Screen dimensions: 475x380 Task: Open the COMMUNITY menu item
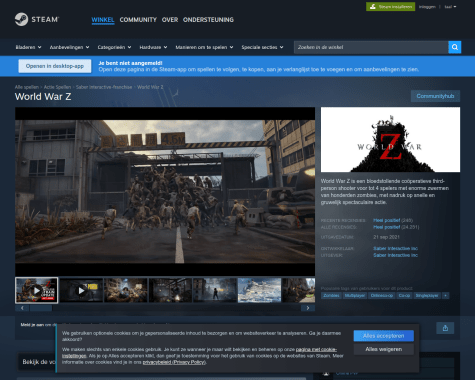tap(138, 20)
